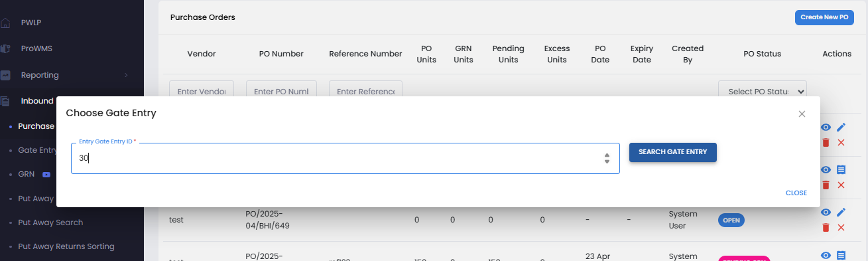
Task: Click the Gate Entry ID number spinner arrows
Action: click(607, 158)
